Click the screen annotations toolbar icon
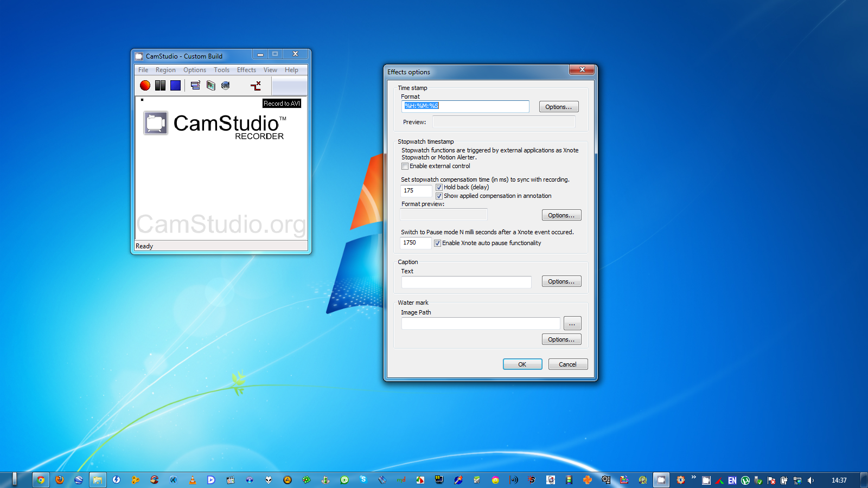The image size is (868, 488). [x=210, y=86]
